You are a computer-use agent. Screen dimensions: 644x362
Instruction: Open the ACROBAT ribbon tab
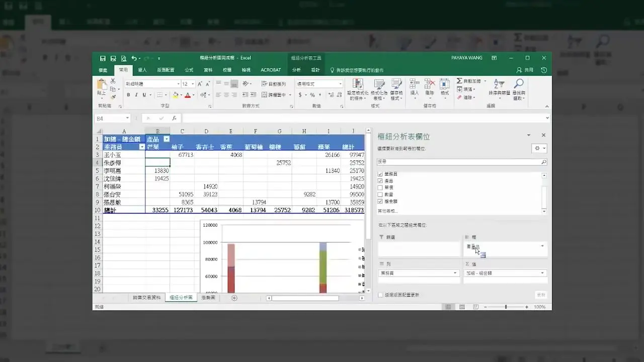[271, 70]
